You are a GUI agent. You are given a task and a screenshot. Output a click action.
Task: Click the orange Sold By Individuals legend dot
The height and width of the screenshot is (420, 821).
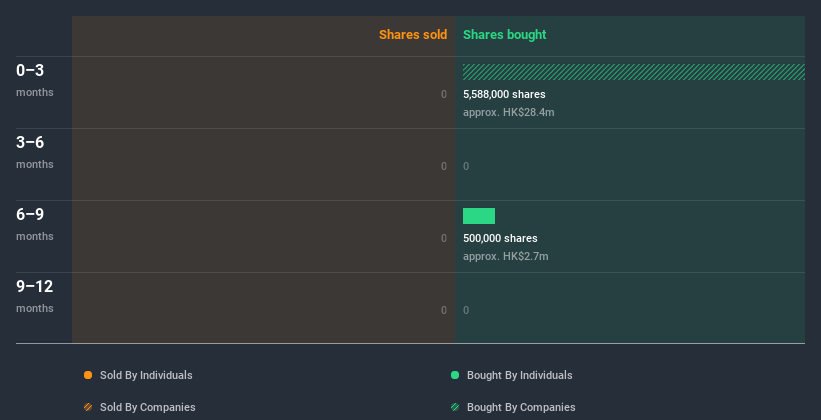[88, 375]
